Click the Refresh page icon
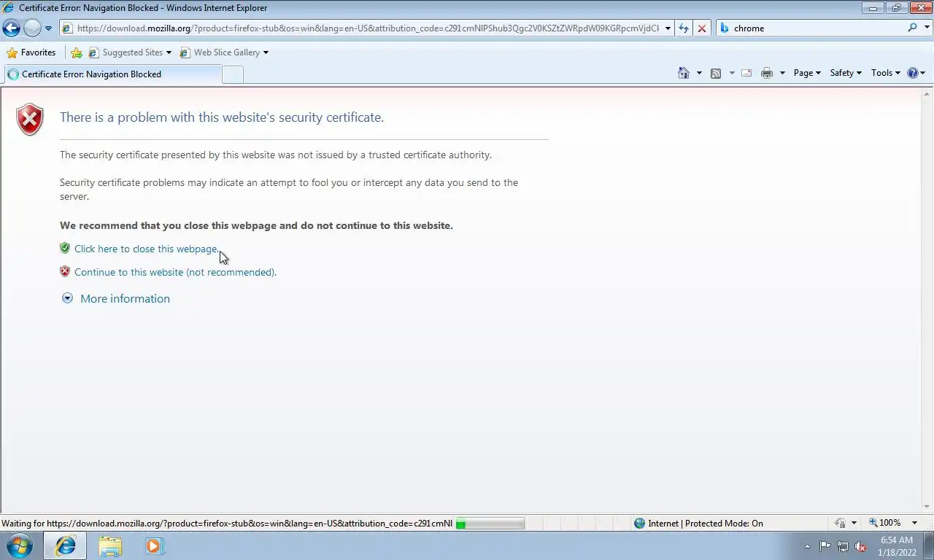The height and width of the screenshot is (560, 934). 684,28
